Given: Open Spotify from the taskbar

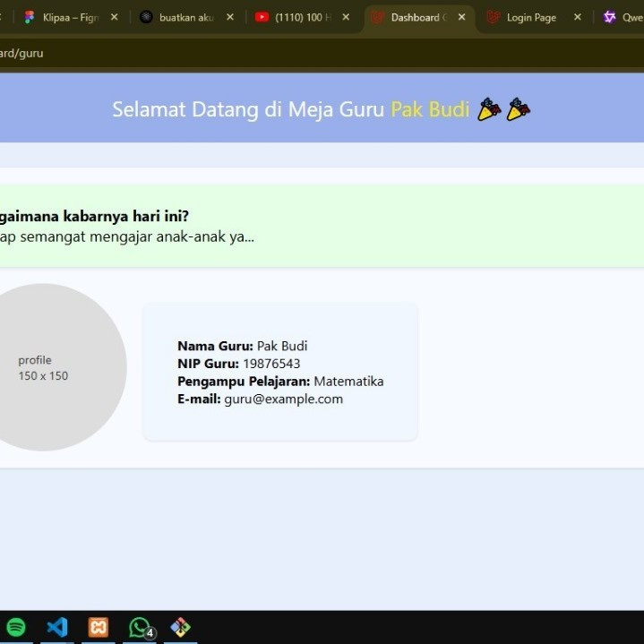Looking at the screenshot, I should point(16,627).
